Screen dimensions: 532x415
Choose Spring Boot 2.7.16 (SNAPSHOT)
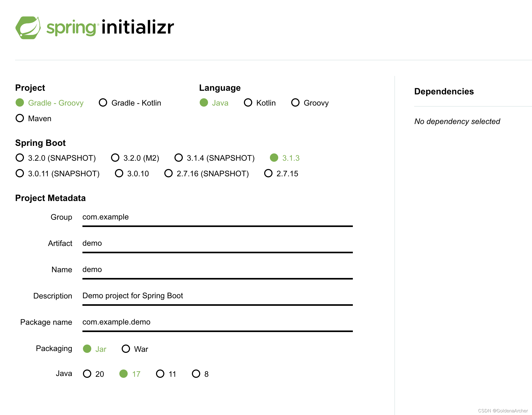[206, 173]
